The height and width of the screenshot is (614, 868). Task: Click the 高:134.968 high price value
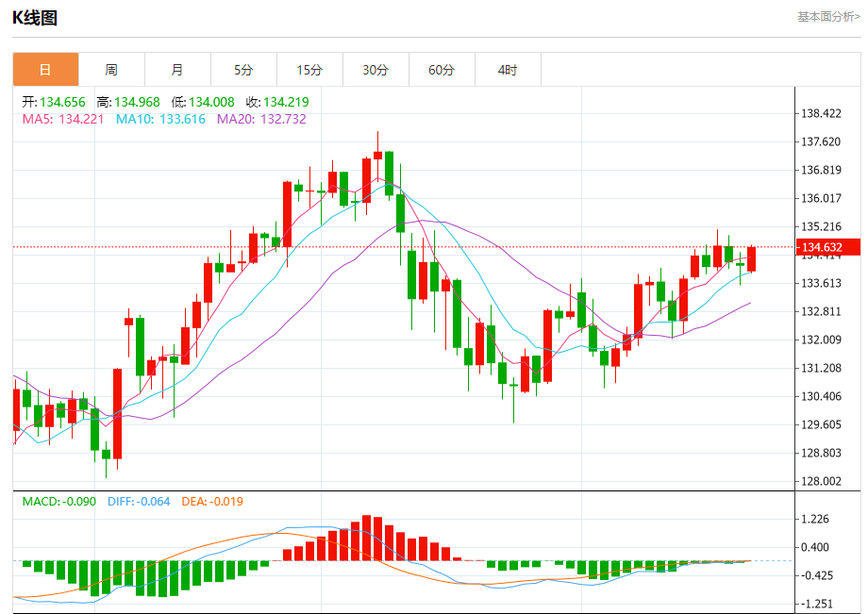(128, 102)
